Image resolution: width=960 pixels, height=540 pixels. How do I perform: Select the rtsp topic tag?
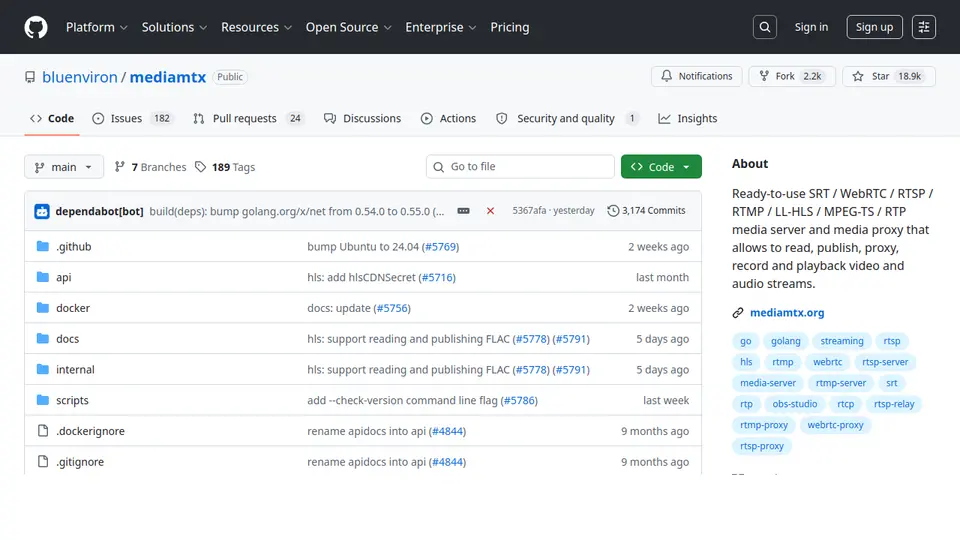[892, 341]
